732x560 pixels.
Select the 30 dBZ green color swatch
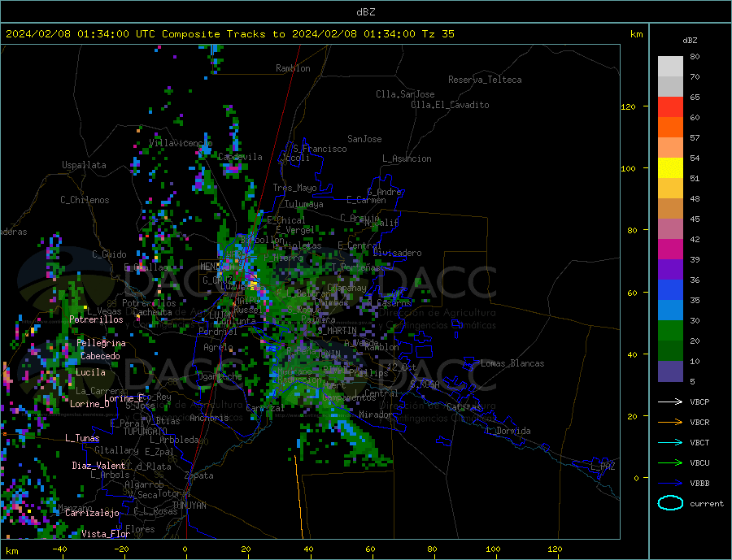coord(670,330)
